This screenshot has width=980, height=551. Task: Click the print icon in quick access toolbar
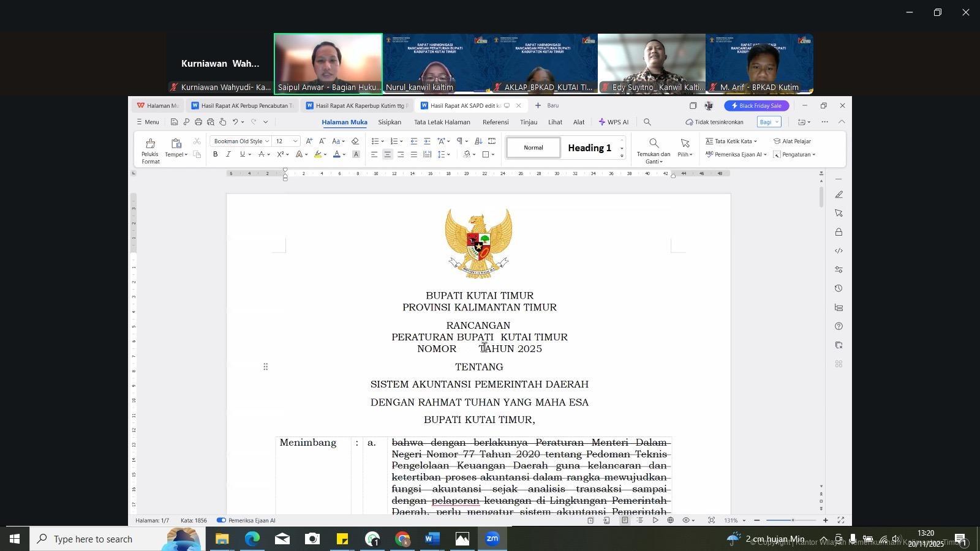point(198,122)
